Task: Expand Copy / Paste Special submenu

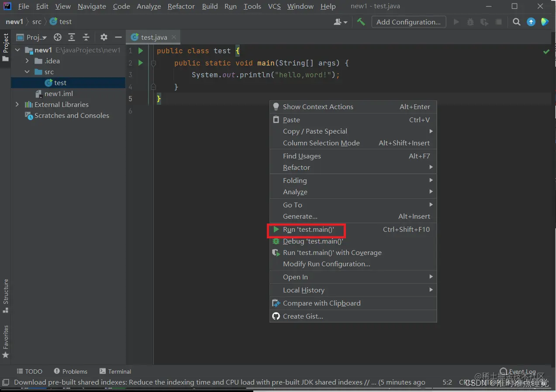Action: point(353,131)
